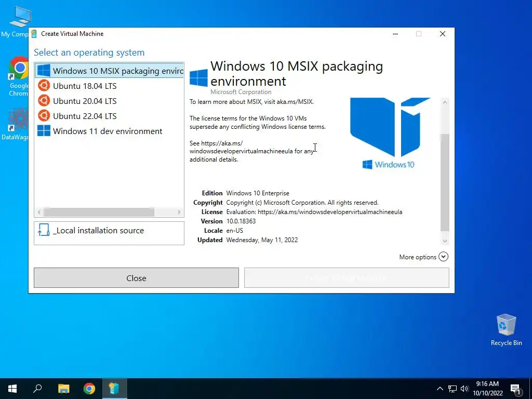This screenshot has height=399, width=532.
Task: Close the Create Virtual Machine window
Action: tap(443, 34)
